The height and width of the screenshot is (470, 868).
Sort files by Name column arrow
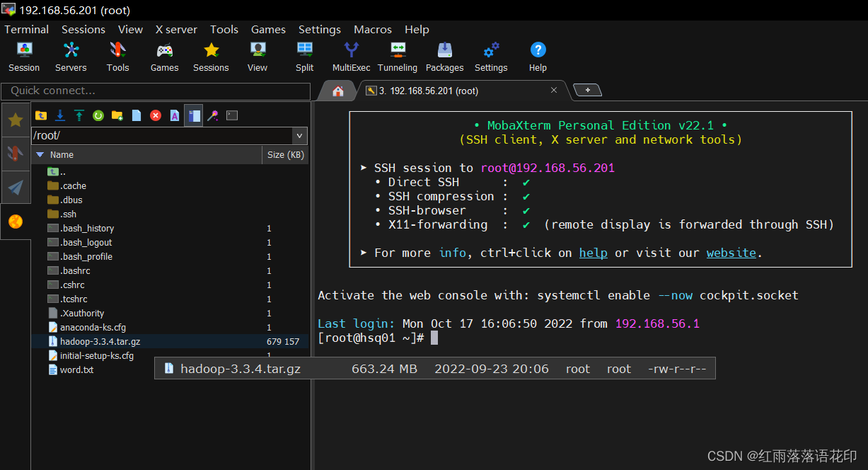[40, 155]
